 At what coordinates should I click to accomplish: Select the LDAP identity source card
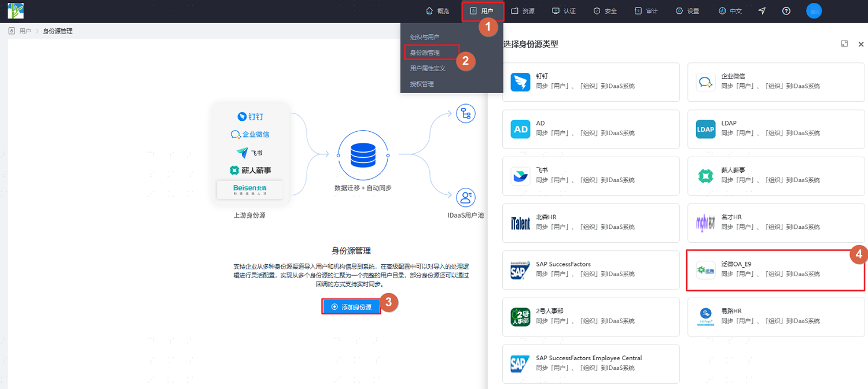point(776,129)
